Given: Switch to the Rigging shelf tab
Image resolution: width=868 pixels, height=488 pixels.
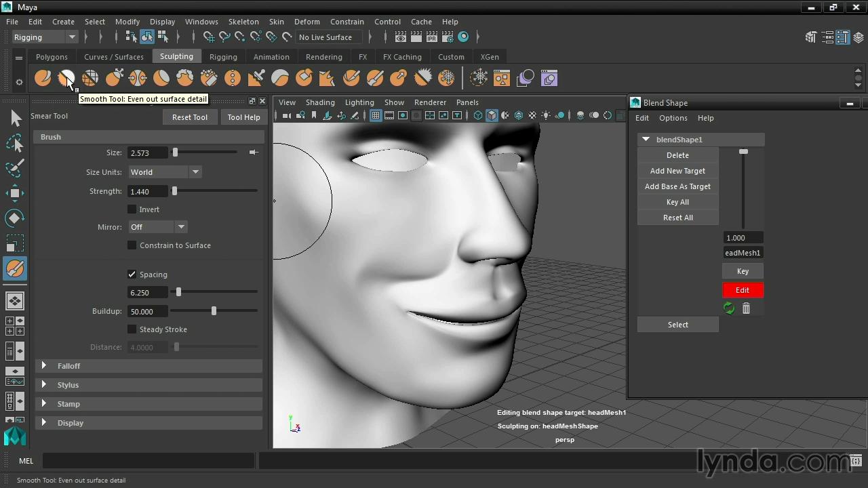Looking at the screenshot, I should pos(223,57).
